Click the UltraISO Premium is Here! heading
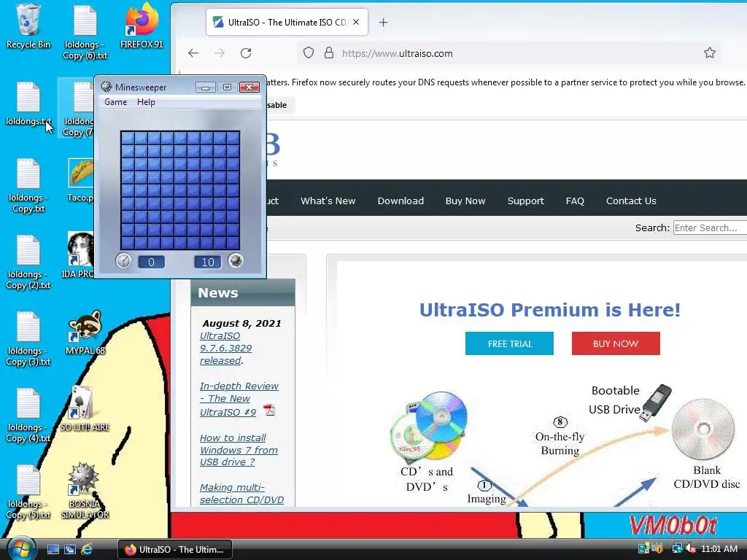This screenshot has height=560, width=747. (550, 310)
